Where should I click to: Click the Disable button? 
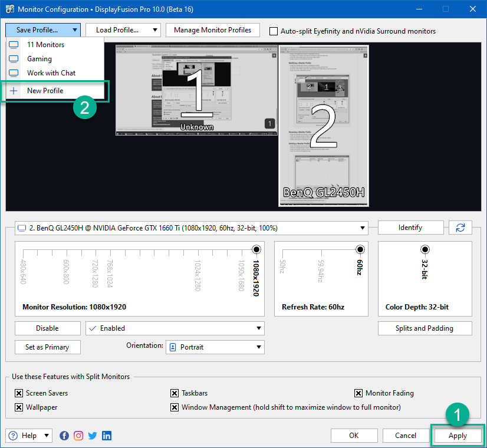[x=48, y=328]
